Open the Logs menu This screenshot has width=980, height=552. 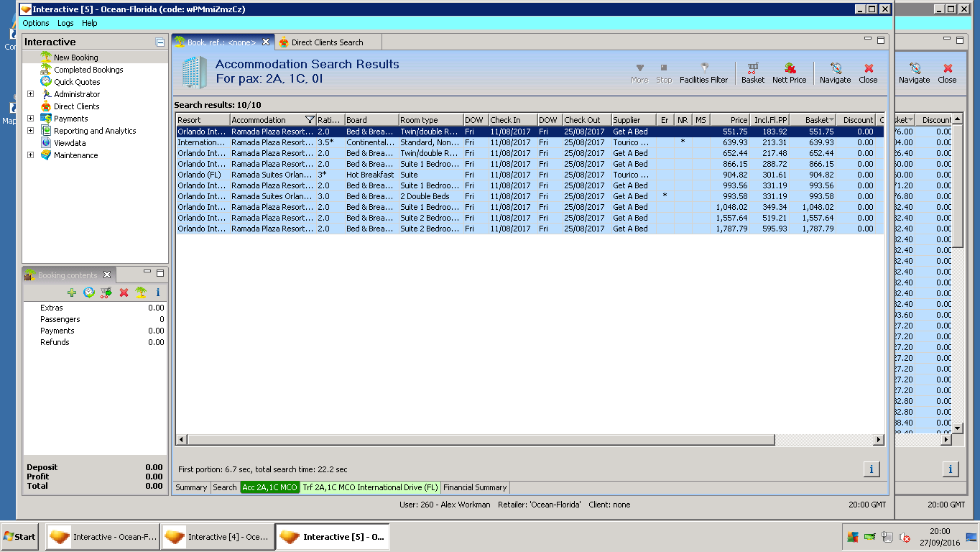coord(65,23)
